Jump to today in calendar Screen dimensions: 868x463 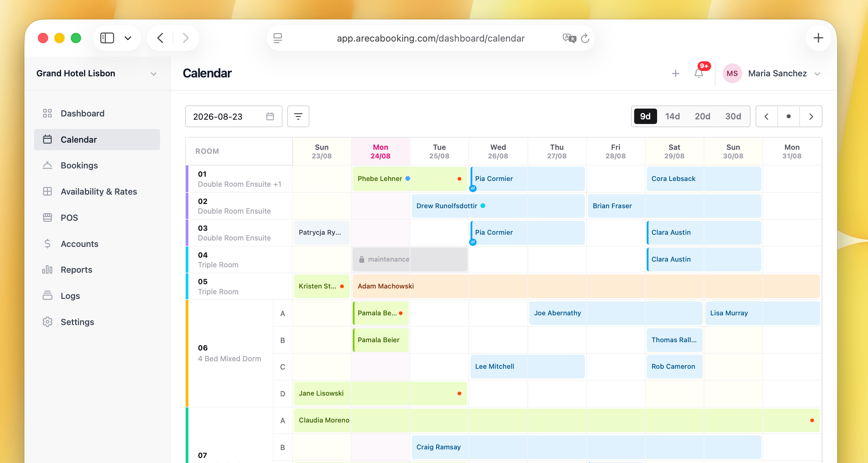point(789,116)
